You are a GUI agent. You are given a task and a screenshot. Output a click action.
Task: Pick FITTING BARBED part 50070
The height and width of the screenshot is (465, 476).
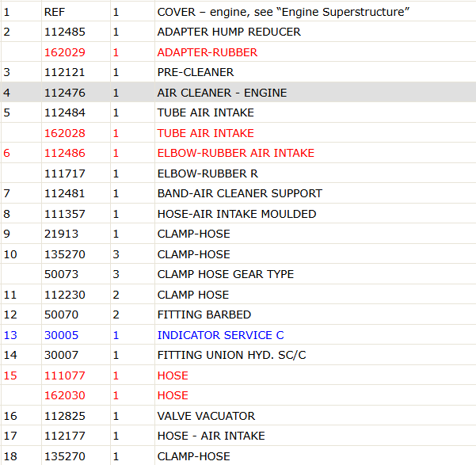(x=61, y=314)
